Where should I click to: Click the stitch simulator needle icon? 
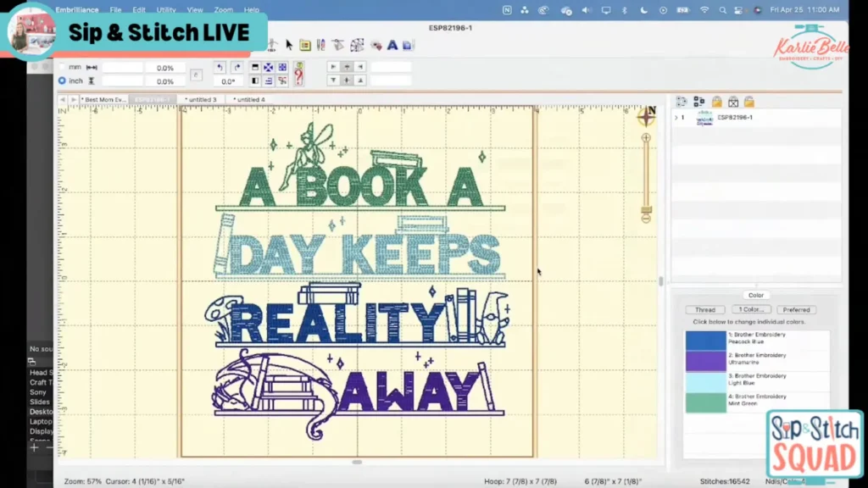click(x=338, y=46)
